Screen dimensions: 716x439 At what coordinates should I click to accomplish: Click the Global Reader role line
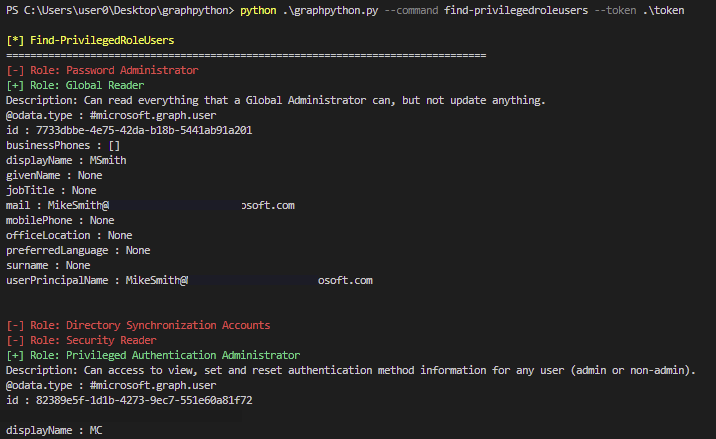(x=81, y=86)
